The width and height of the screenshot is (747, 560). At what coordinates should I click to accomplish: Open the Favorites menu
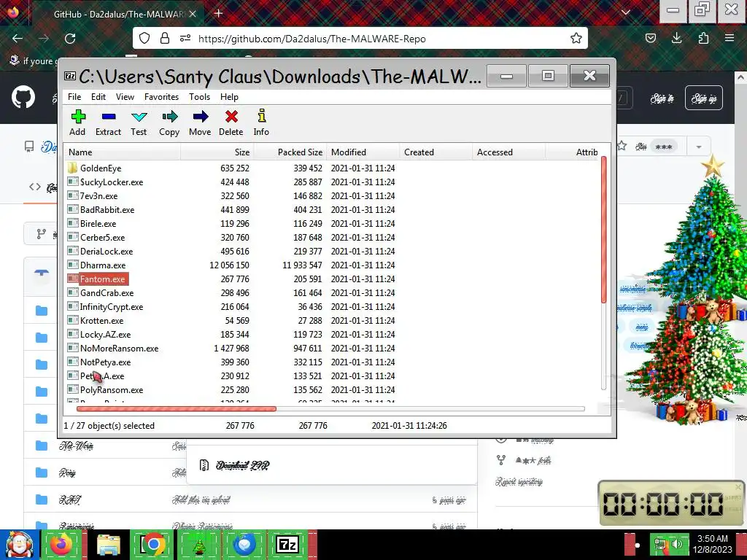click(x=161, y=97)
